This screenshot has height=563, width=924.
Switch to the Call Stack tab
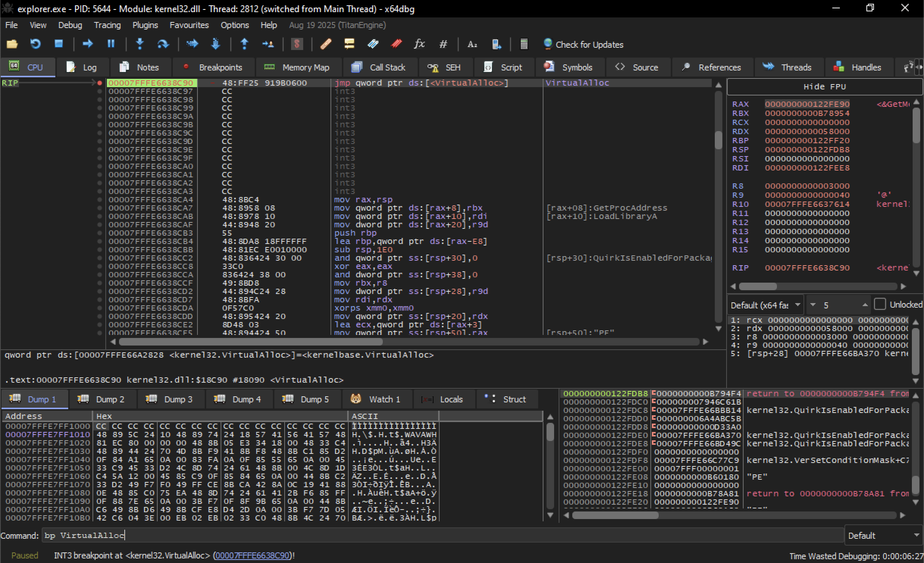(x=381, y=67)
